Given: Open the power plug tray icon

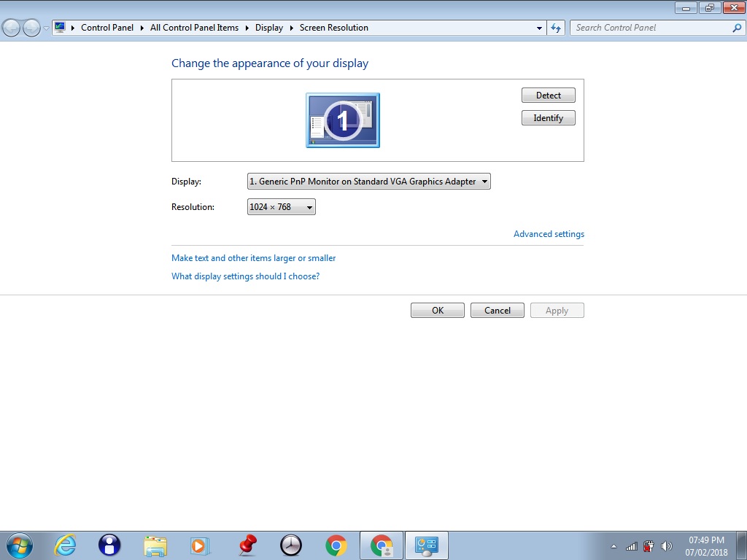Looking at the screenshot, I should (649, 546).
